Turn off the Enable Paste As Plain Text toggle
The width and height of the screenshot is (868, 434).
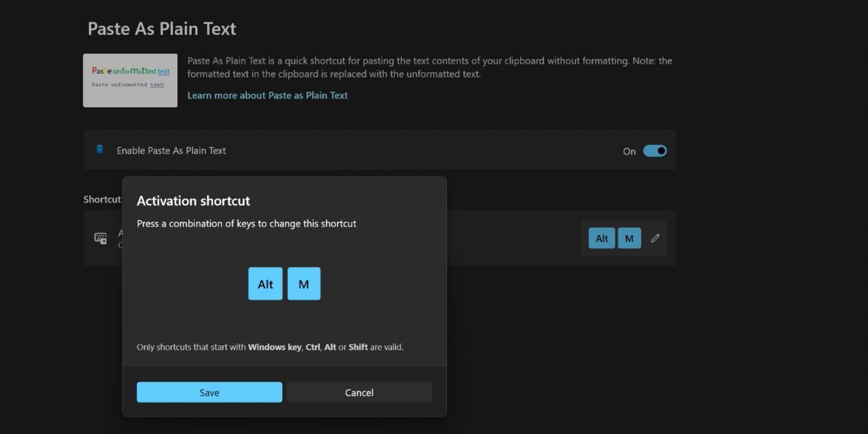click(655, 150)
